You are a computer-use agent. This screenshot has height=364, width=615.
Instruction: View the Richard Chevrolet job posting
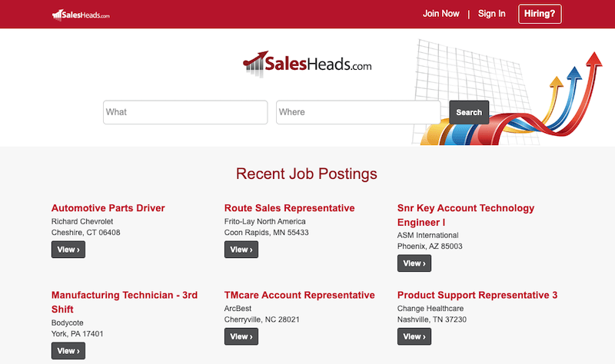pos(68,250)
